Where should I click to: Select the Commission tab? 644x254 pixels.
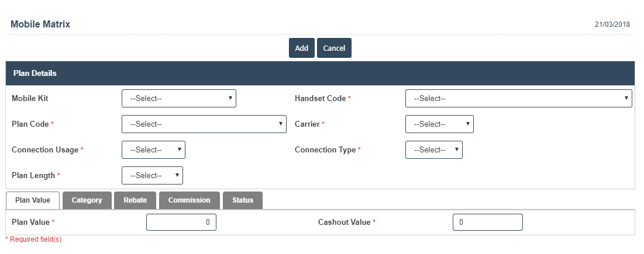pyautogui.click(x=190, y=200)
